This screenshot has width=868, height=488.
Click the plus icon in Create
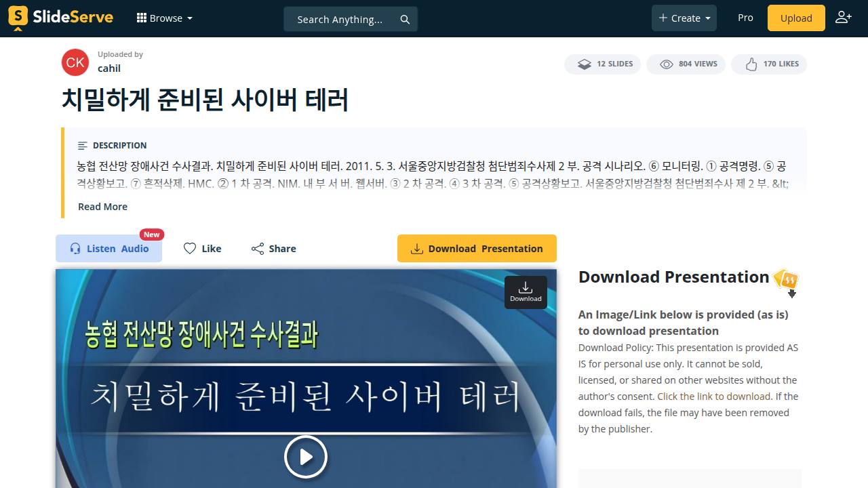click(663, 18)
